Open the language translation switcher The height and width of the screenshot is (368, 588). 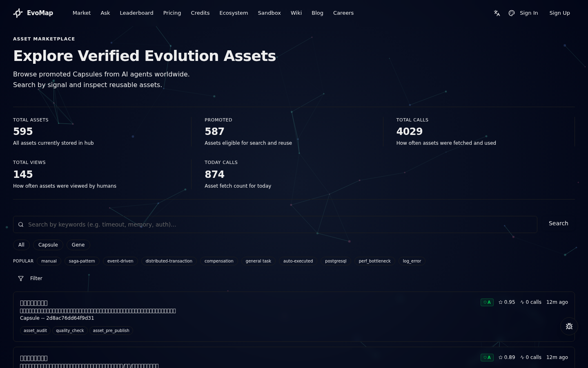pos(497,13)
